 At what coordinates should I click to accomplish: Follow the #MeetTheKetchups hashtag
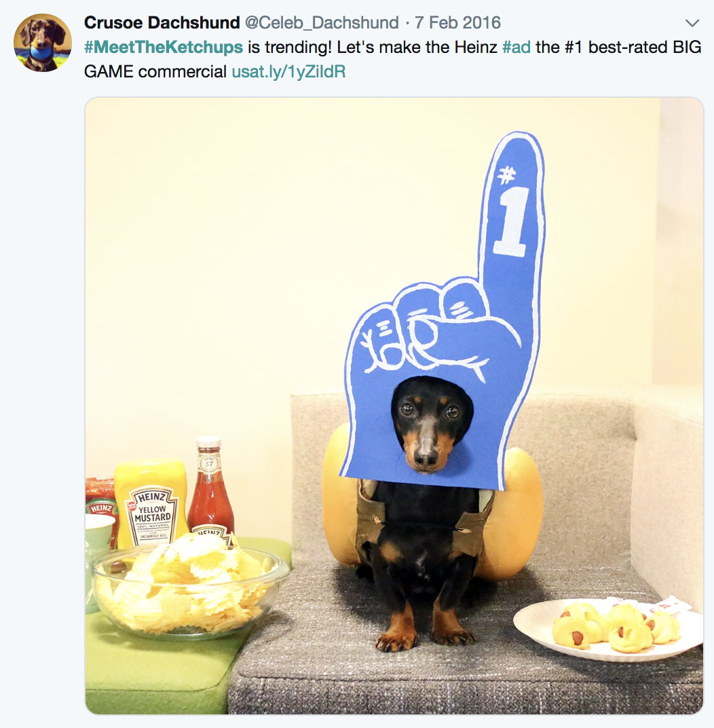coord(164,47)
